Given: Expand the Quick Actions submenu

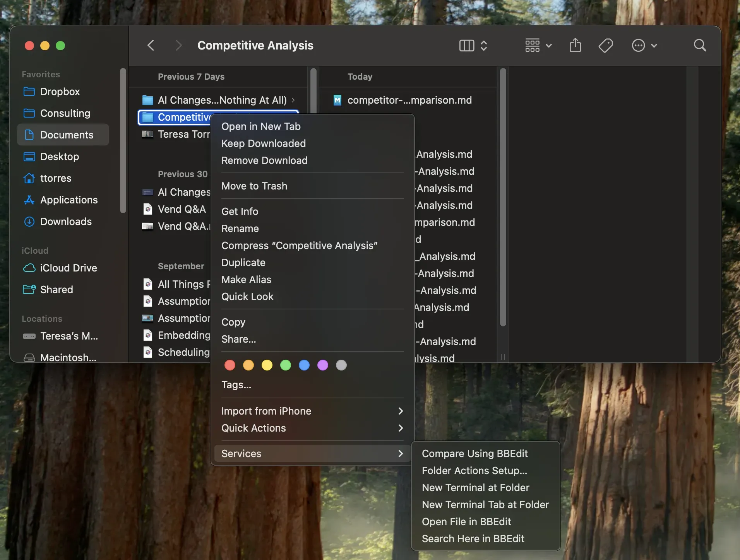Looking at the screenshot, I should (252, 428).
